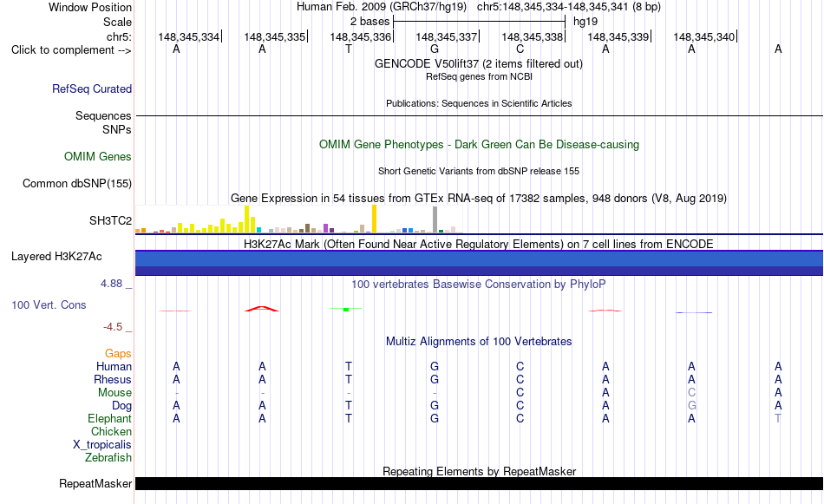Click the 'RefSeq genes from NCBI' title
The width and height of the screenshot is (824, 504).
(x=480, y=76)
